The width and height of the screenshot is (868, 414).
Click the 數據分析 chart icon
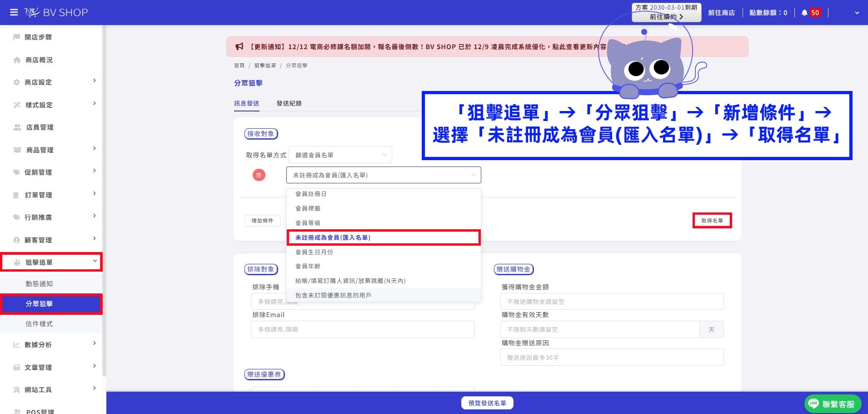17,345
